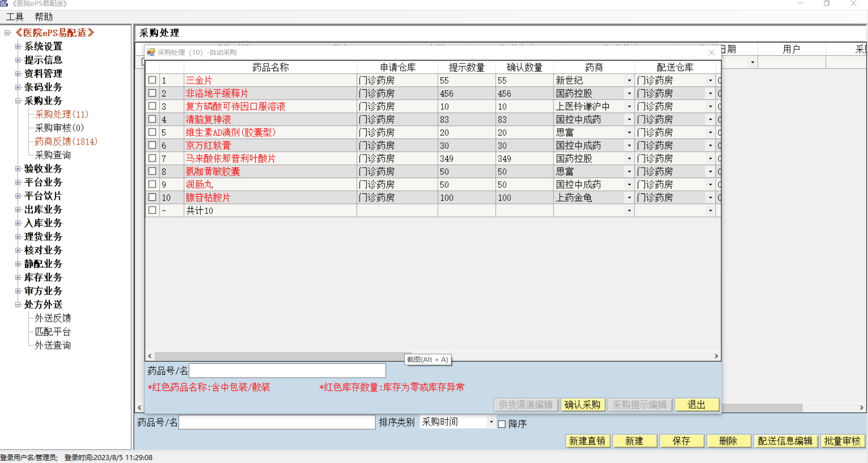Click the 退出 button

pyautogui.click(x=697, y=405)
